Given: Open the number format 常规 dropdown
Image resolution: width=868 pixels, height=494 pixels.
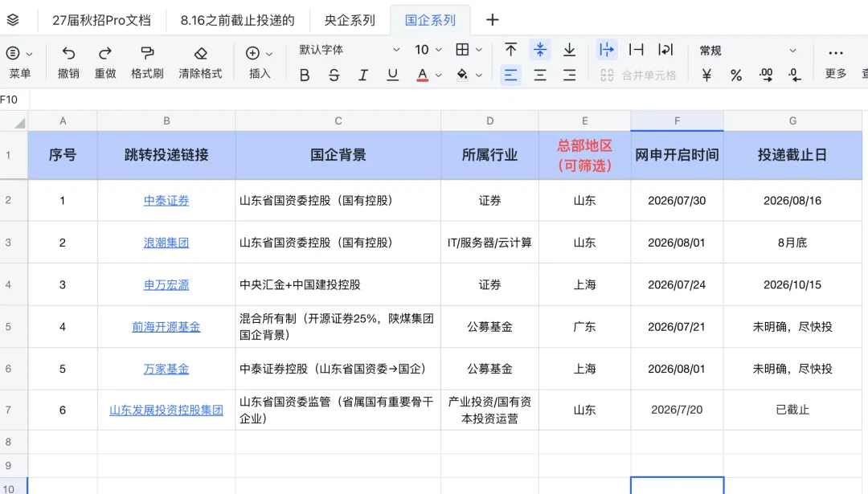Looking at the screenshot, I should tap(747, 51).
